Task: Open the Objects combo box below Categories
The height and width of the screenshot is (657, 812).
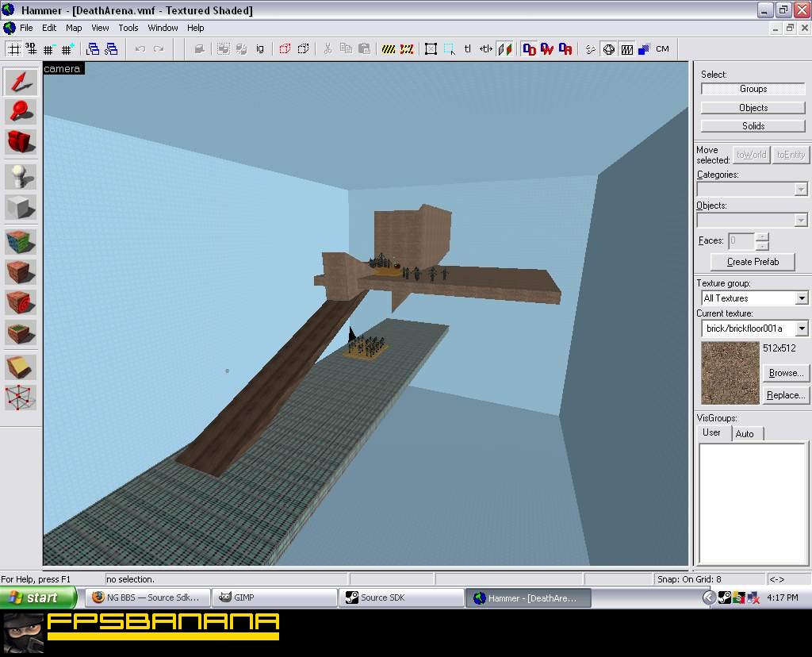Action: coord(752,221)
